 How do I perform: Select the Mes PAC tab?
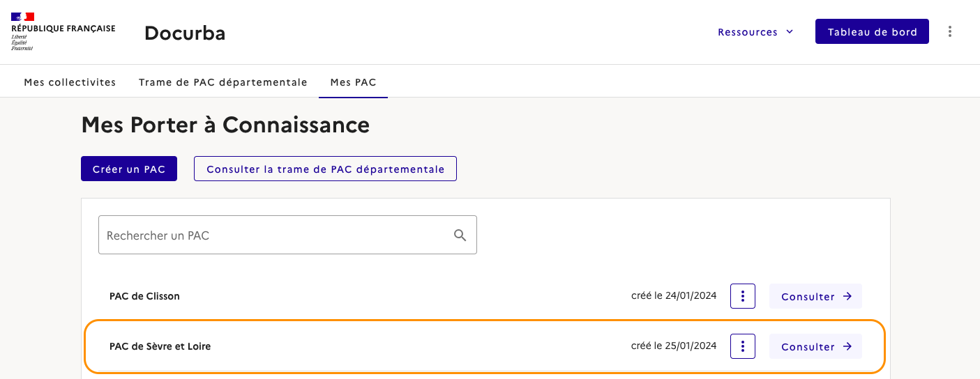353,82
